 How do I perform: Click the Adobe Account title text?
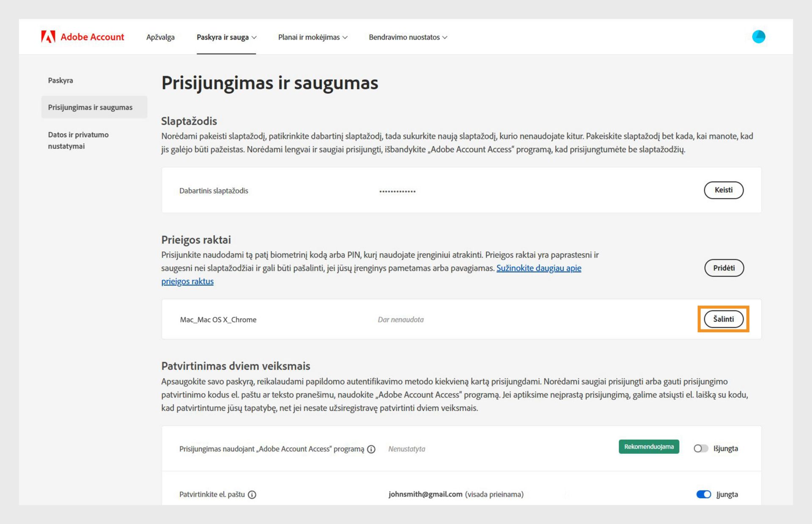[92, 37]
